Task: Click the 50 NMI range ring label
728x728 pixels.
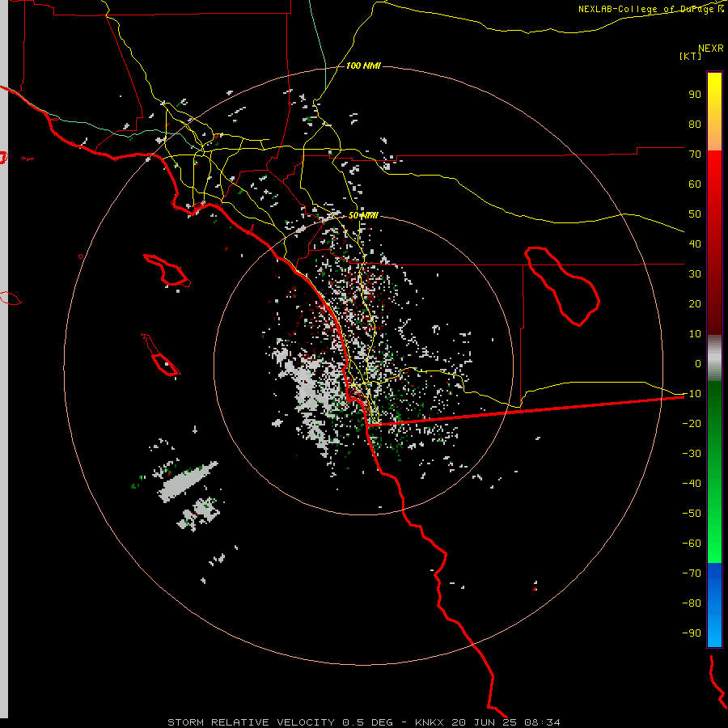Action: [363, 215]
